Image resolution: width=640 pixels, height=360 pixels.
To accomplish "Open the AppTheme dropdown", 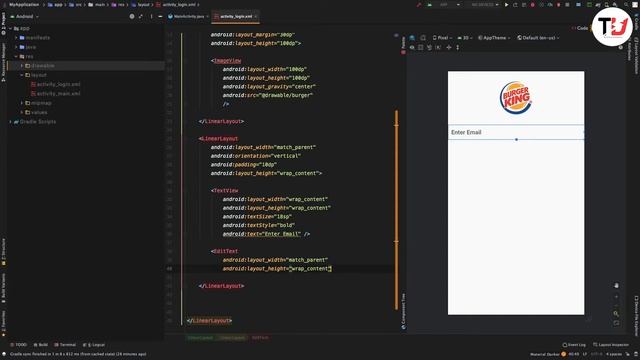I will [494, 38].
